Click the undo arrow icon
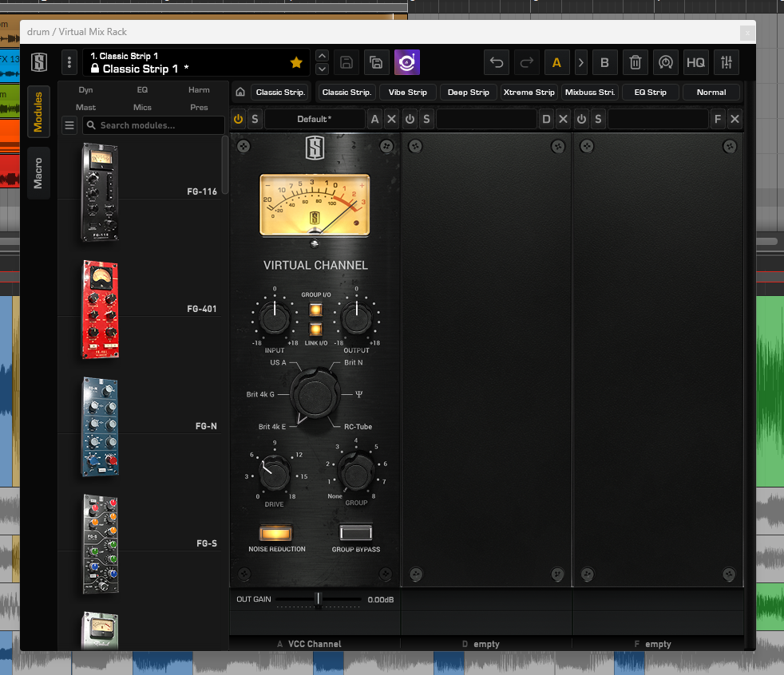 click(x=497, y=62)
